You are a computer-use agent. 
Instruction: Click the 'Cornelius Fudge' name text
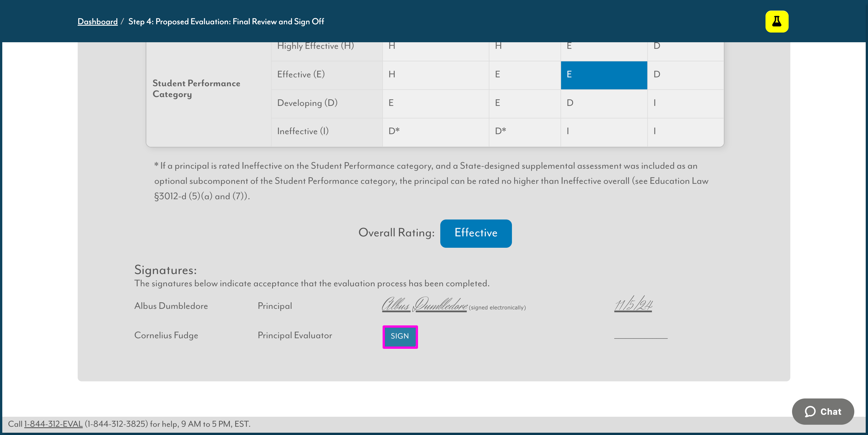[x=166, y=336]
